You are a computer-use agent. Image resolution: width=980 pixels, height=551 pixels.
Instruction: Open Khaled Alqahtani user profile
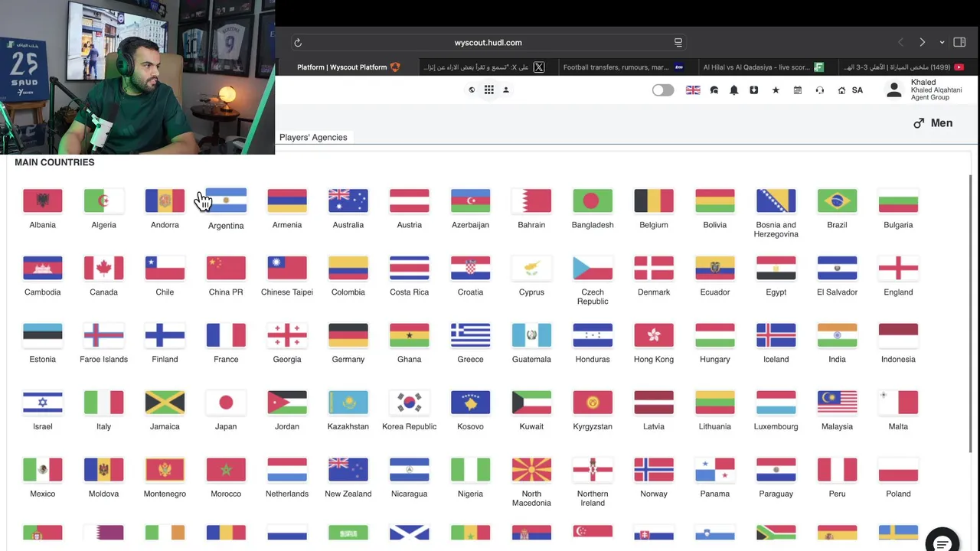coord(923,90)
